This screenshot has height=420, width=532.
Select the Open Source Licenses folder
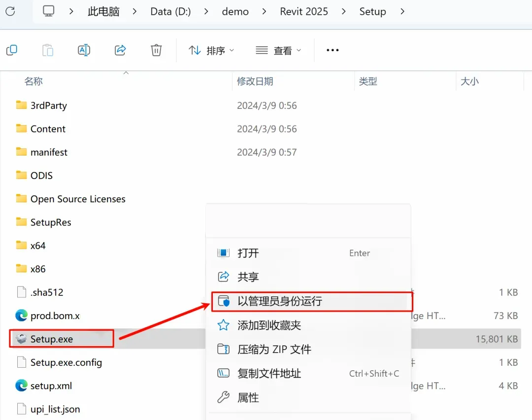(x=78, y=199)
